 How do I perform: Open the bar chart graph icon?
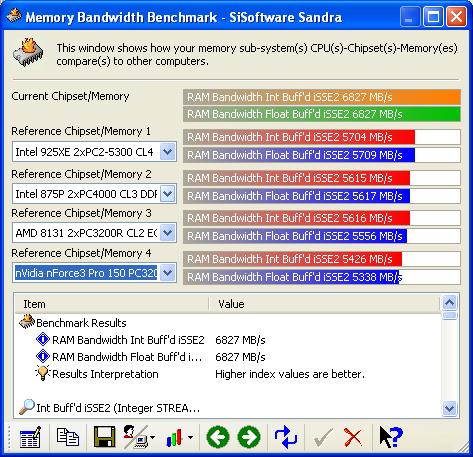[x=175, y=437]
